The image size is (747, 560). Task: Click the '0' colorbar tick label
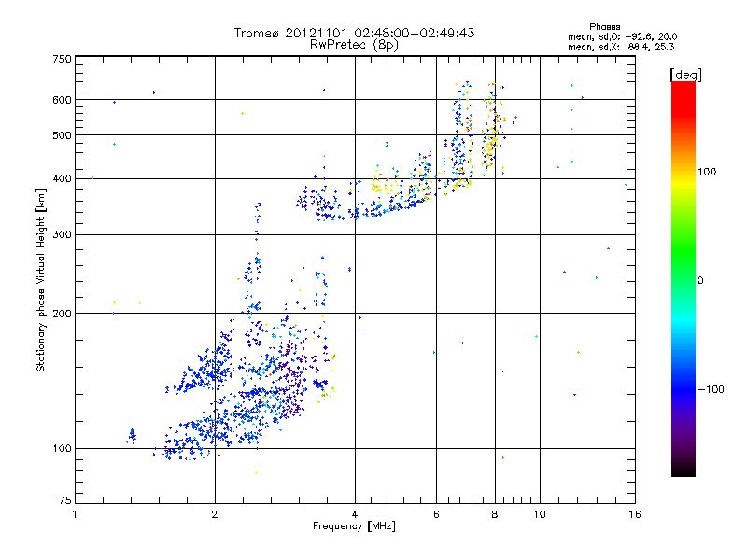pyautogui.click(x=700, y=281)
